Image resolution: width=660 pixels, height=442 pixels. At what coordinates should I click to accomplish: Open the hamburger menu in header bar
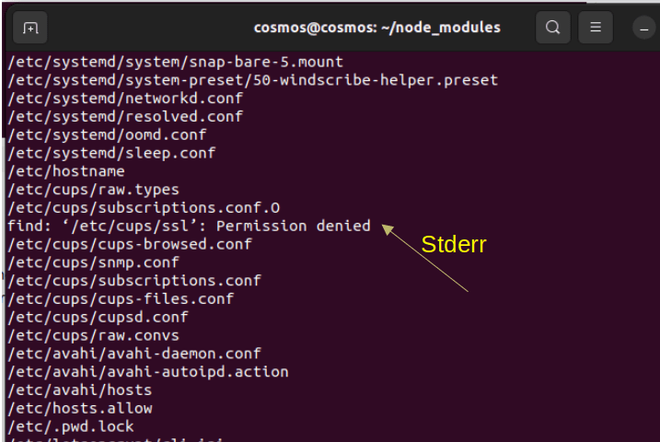(595, 27)
